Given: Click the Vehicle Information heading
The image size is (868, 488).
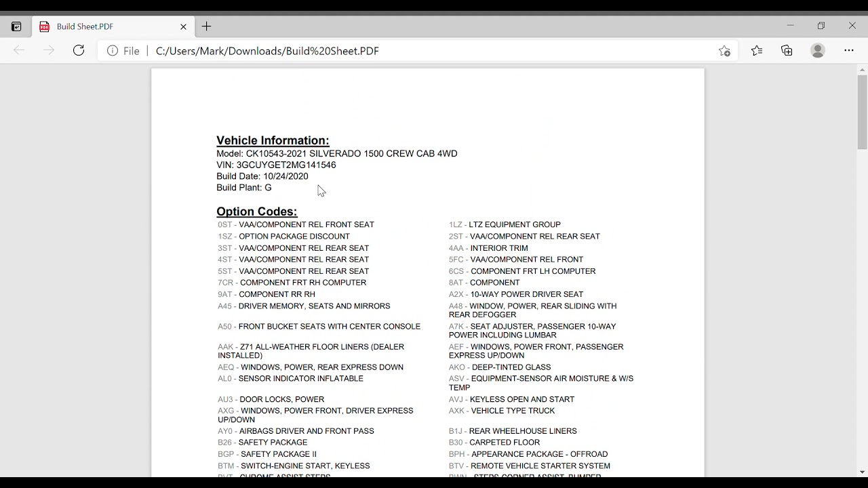Looking at the screenshot, I should coord(273,140).
